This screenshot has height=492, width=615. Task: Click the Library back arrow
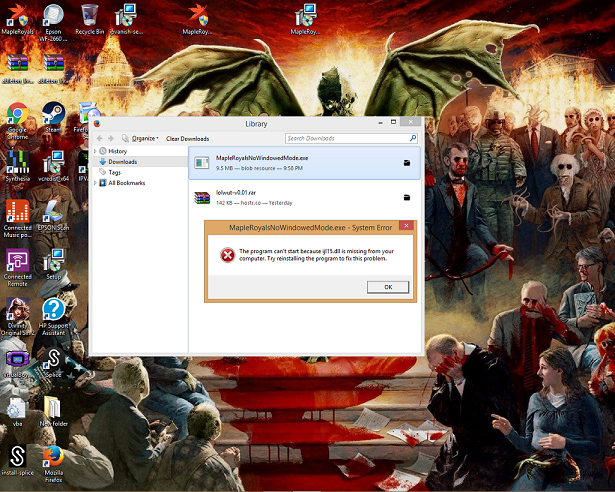coord(100,138)
